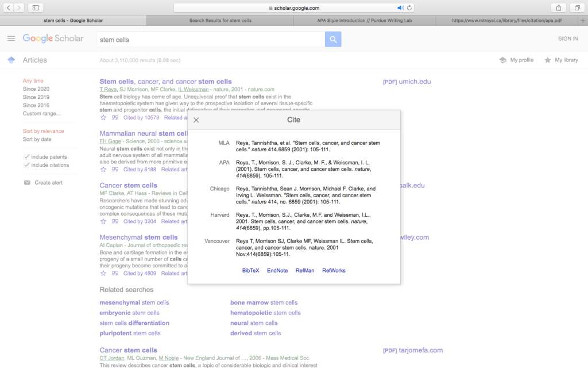Click the cite quote icon under first result
Image resolution: width=588 pixels, height=368 pixels.
pyautogui.click(x=115, y=117)
